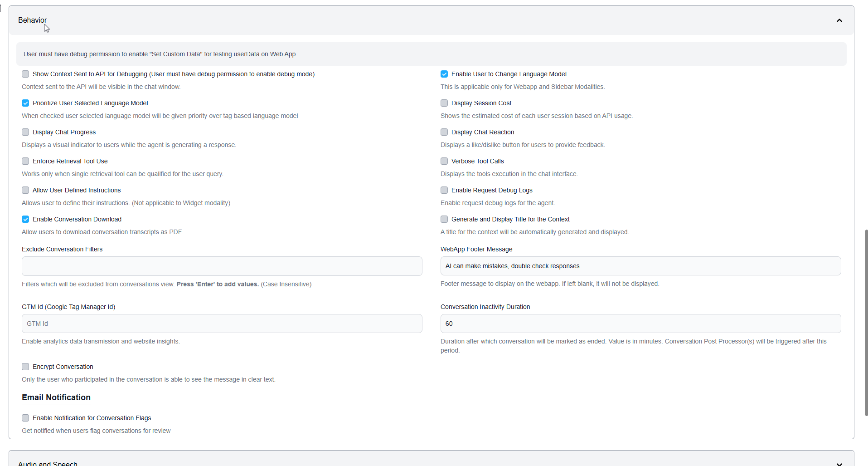Uncheck Enable User to Change Language Model
The image size is (868, 466).
pos(444,74)
